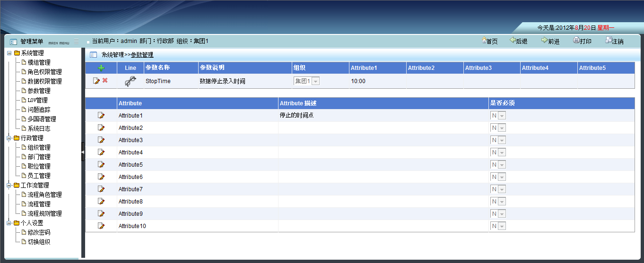Click the 参数名称 column header
Screen dimensions: 644x263
tap(171, 68)
